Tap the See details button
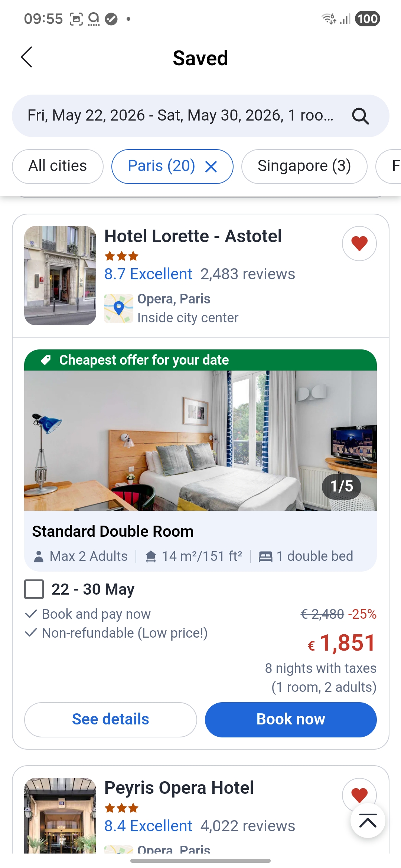 click(110, 719)
